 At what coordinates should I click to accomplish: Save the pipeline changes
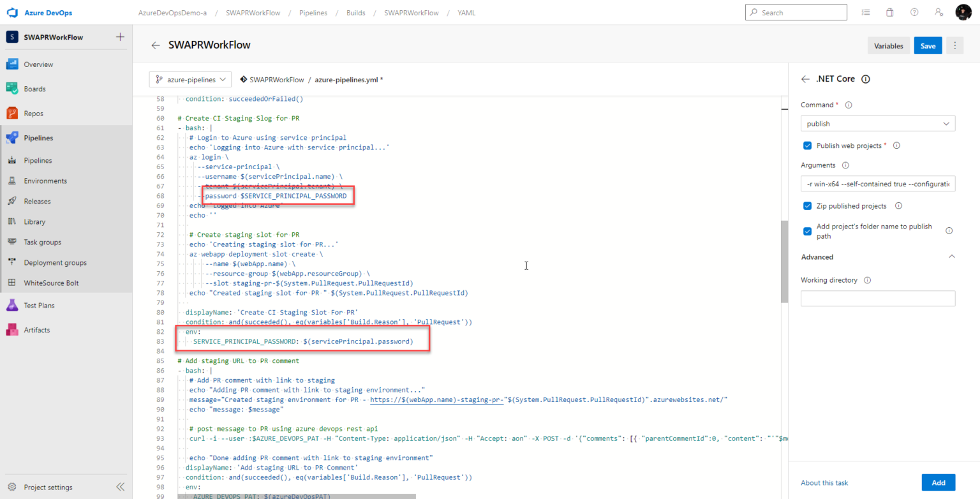(928, 45)
